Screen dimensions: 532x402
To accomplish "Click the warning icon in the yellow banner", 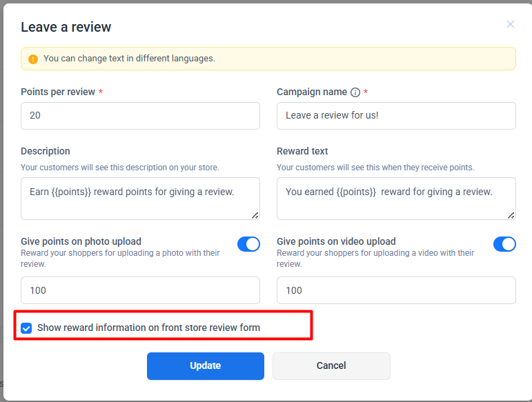I will pyautogui.click(x=32, y=59).
